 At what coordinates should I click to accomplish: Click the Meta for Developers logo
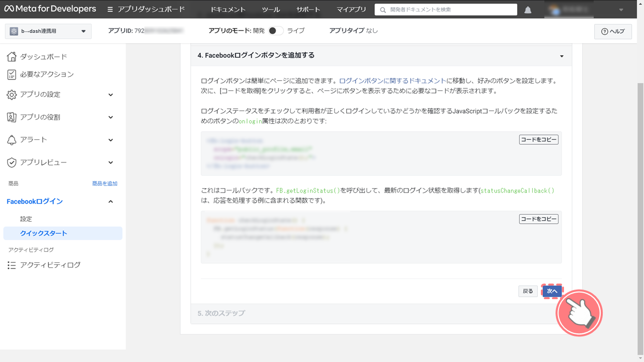click(50, 9)
